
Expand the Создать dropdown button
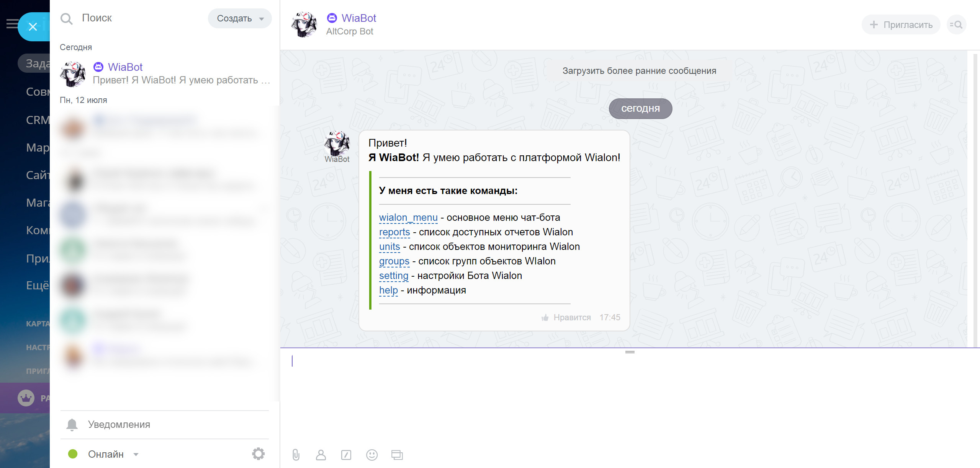tap(240, 18)
